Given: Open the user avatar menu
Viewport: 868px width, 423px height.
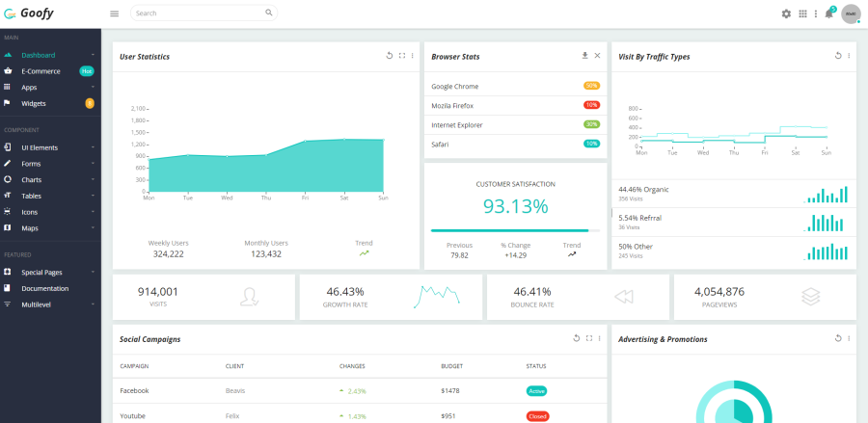Looking at the screenshot, I should pyautogui.click(x=851, y=13).
